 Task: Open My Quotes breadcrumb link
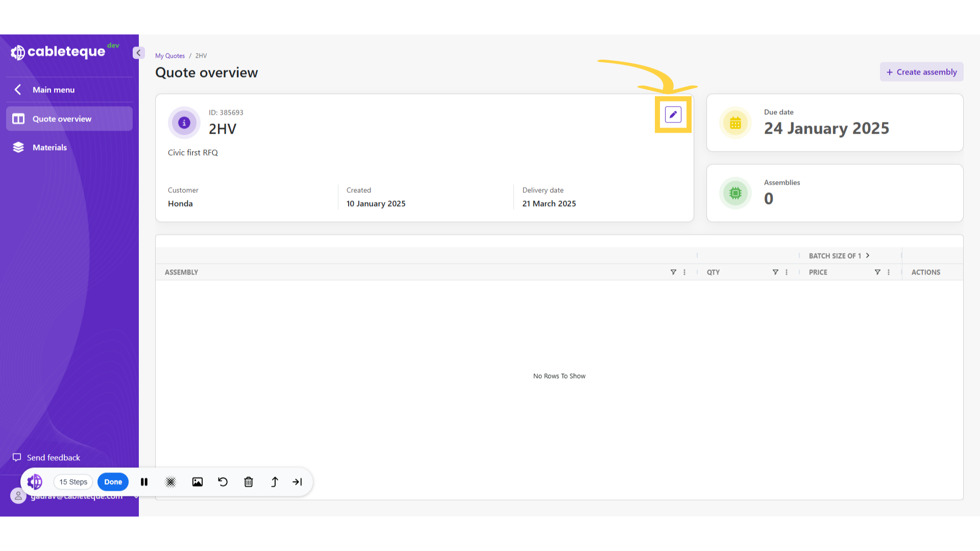click(170, 56)
